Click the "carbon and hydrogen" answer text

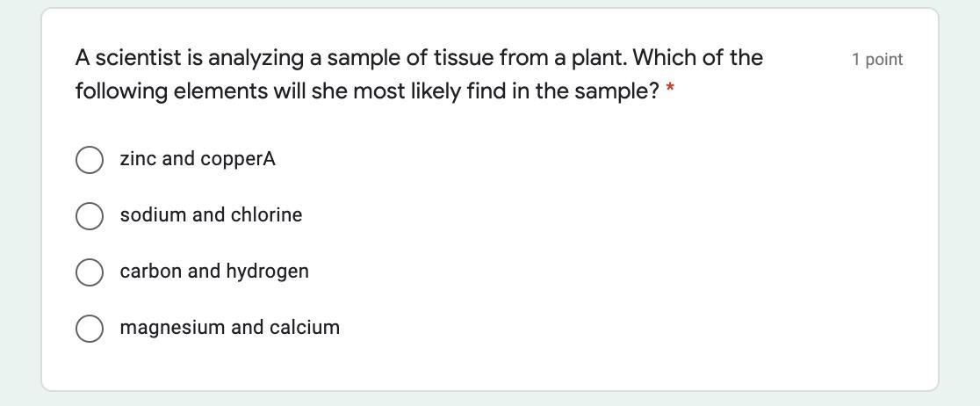214,272
